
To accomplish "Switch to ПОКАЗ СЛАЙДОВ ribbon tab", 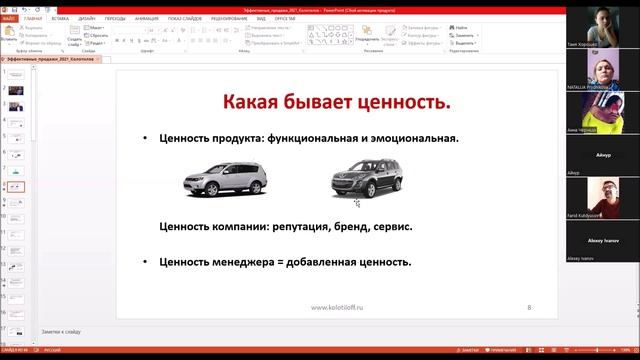I will [184, 19].
